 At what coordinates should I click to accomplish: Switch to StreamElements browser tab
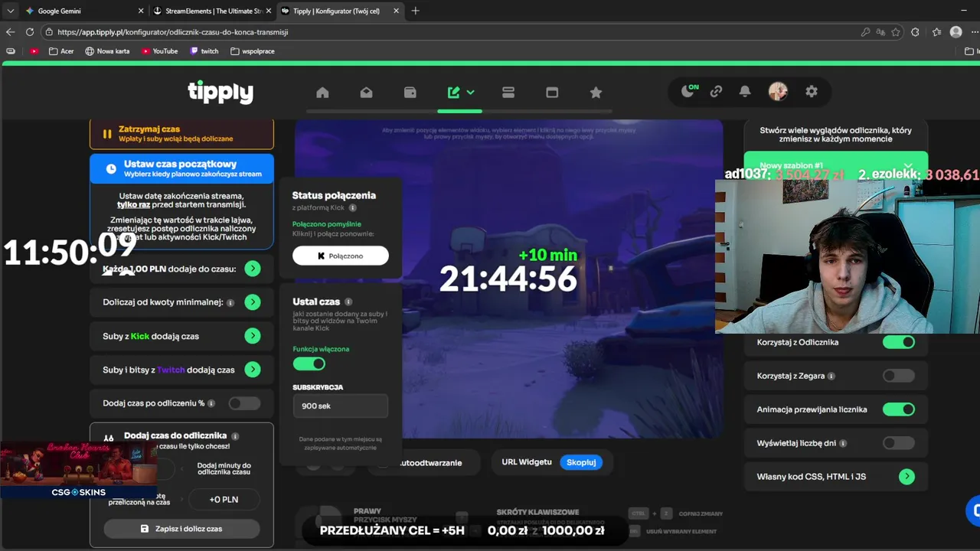[211, 11]
